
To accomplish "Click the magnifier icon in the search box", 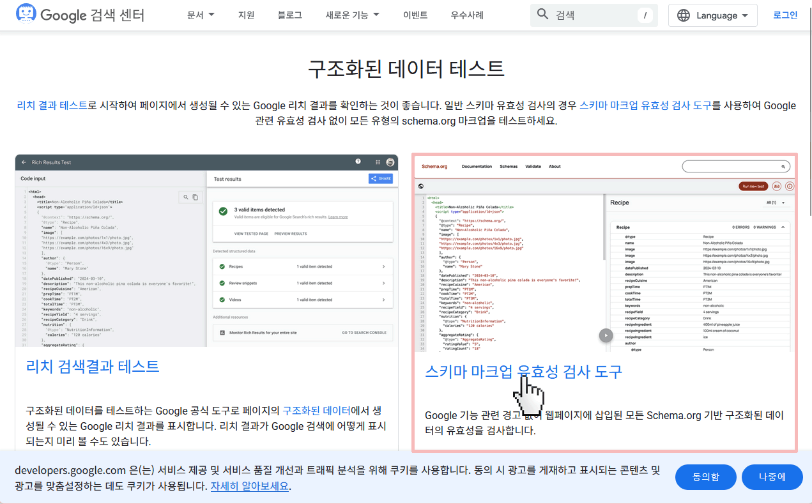I will coord(543,15).
